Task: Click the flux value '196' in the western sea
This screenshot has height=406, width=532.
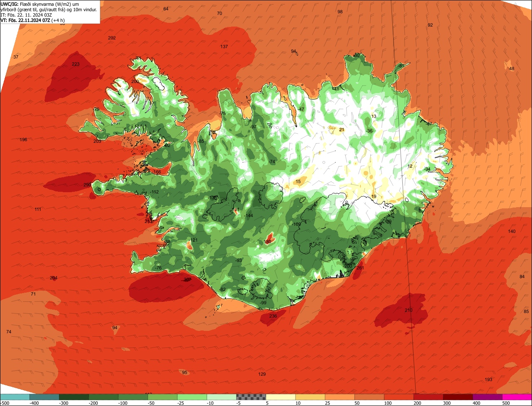Action: click(23, 140)
